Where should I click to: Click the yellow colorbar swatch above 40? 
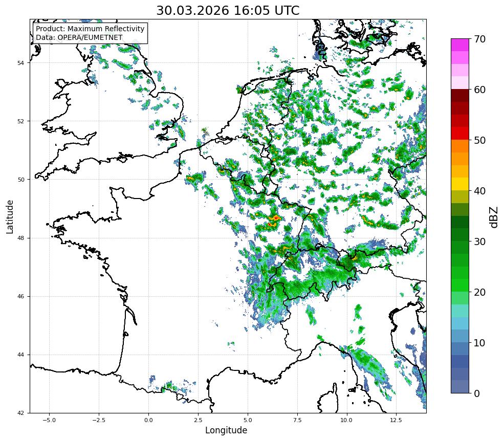pyautogui.click(x=460, y=184)
